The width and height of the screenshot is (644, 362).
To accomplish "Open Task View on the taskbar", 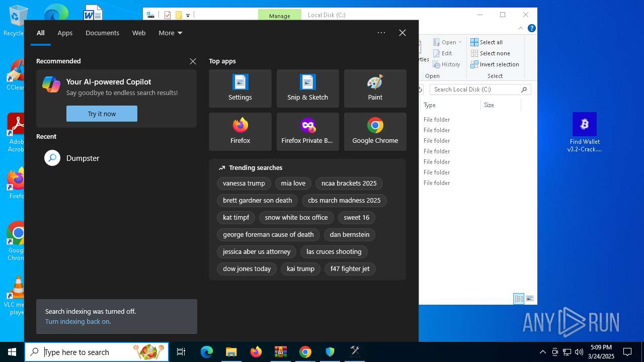I will [181, 352].
